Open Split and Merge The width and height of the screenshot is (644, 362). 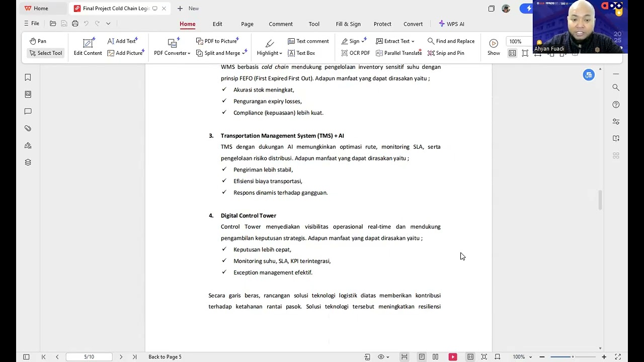(x=221, y=53)
